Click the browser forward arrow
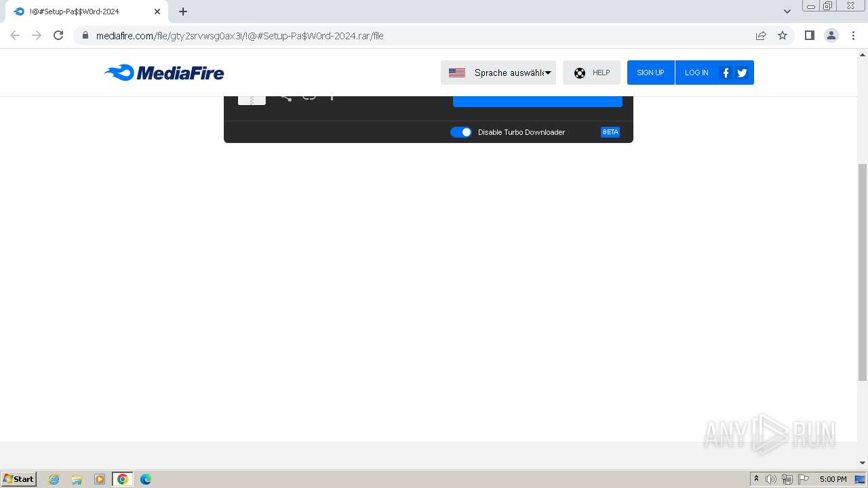The width and height of the screenshot is (868, 488). tap(37, 35)
